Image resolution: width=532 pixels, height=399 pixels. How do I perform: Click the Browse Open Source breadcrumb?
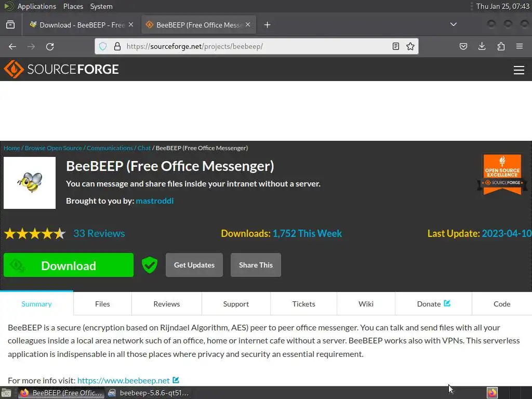(54, 148)
